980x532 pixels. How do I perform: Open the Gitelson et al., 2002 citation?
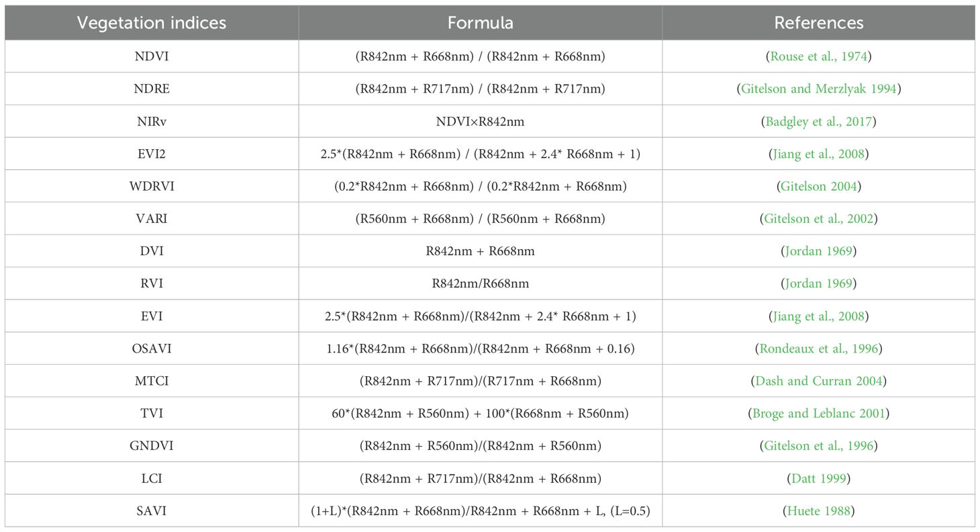[x=818, y=218]
